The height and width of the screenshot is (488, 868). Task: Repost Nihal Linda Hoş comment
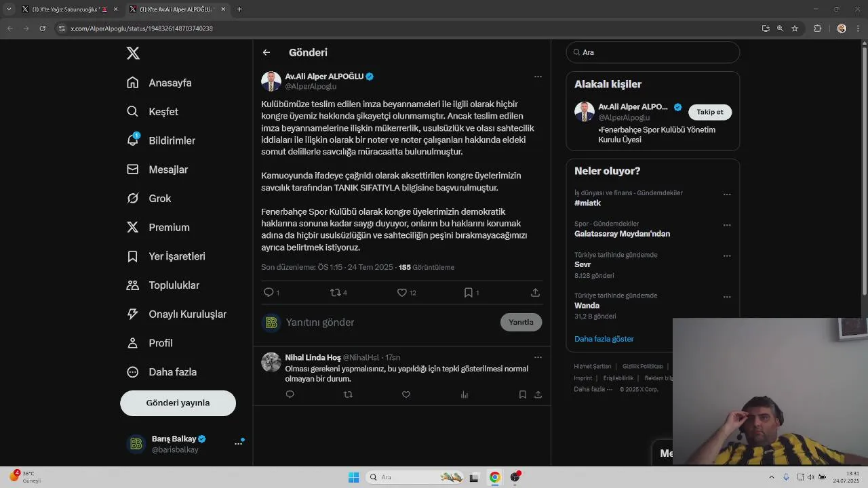348,394
